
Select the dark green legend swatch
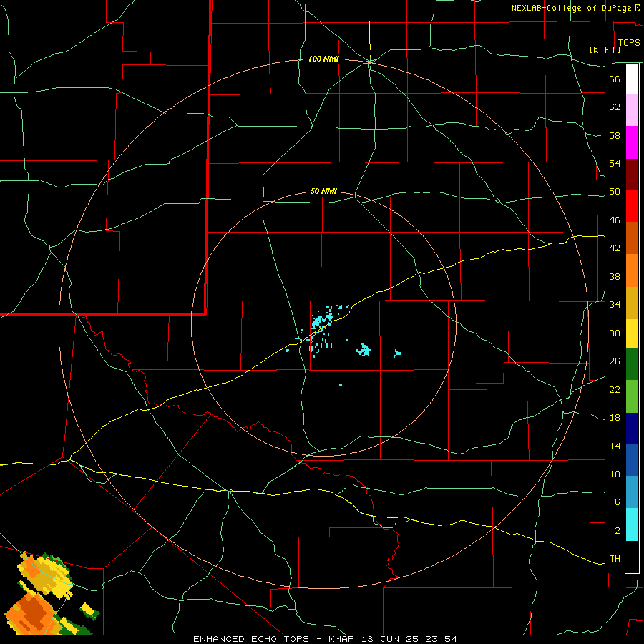tap(632, 364)
